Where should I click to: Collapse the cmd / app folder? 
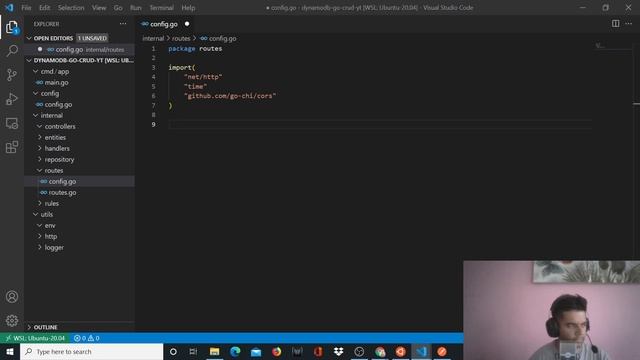36,71
